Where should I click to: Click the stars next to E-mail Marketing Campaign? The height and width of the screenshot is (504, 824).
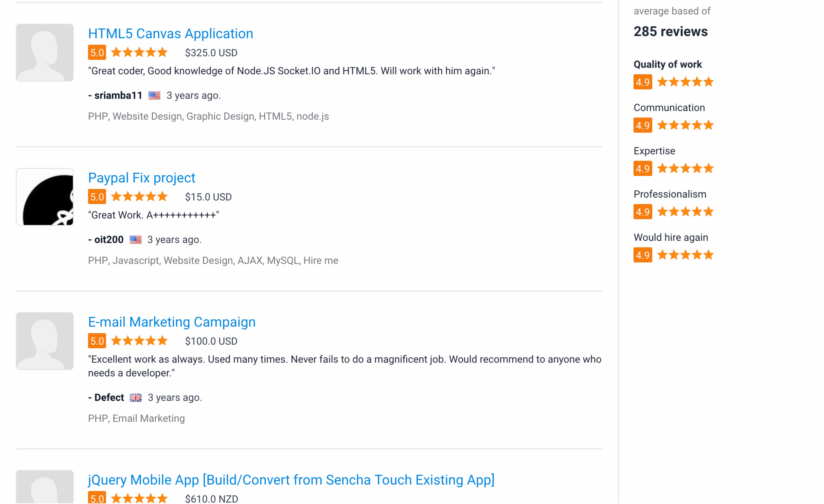point(139,341)
